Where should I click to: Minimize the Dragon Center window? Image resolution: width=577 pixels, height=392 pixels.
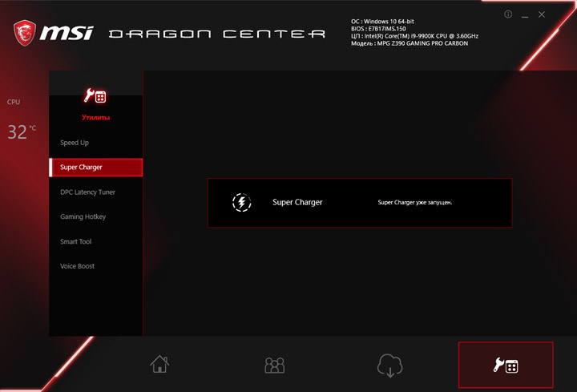click(525, 15)
